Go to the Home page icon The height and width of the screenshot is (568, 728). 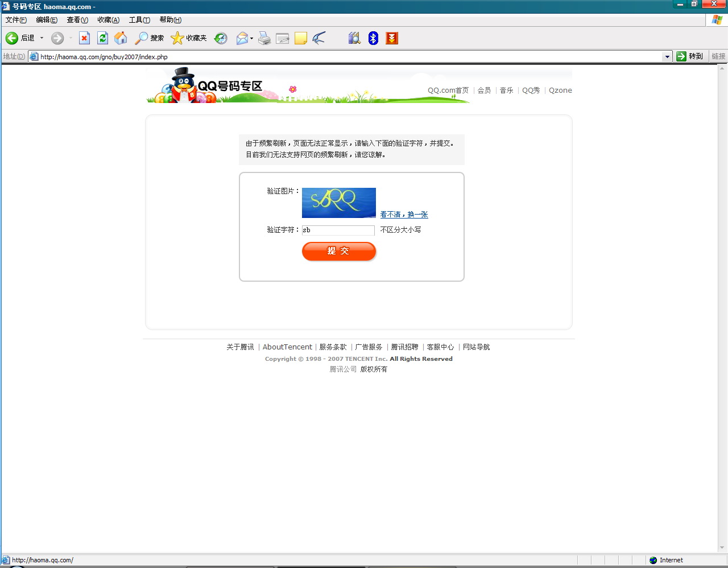121,38
